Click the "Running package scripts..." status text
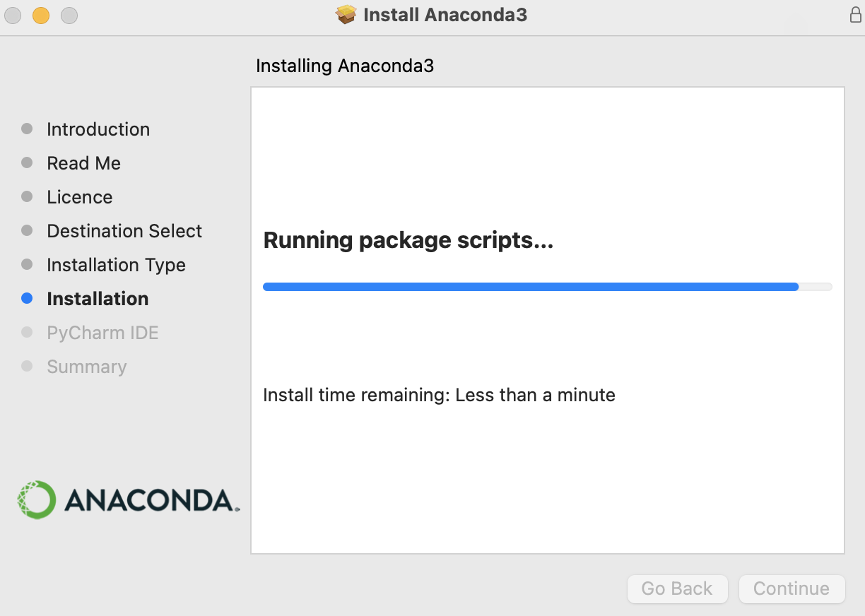Image resolution: width=865 pixels, height=616 pixels. coord(408,240)
